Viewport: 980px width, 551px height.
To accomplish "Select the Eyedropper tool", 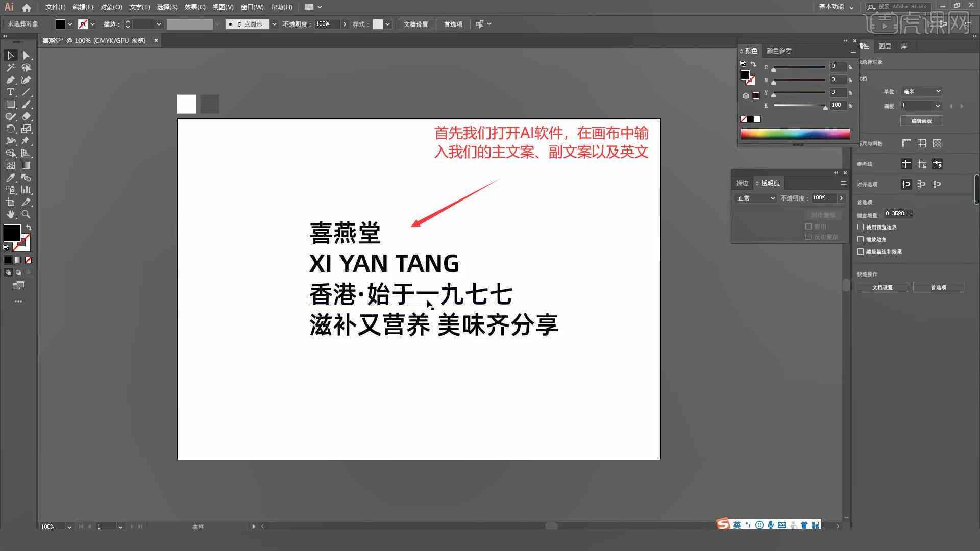I will pos(10,178).
